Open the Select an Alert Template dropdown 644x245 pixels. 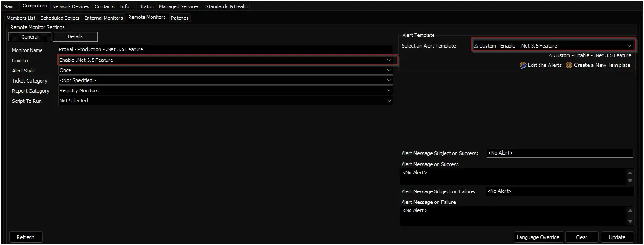(x=629, y=46)
